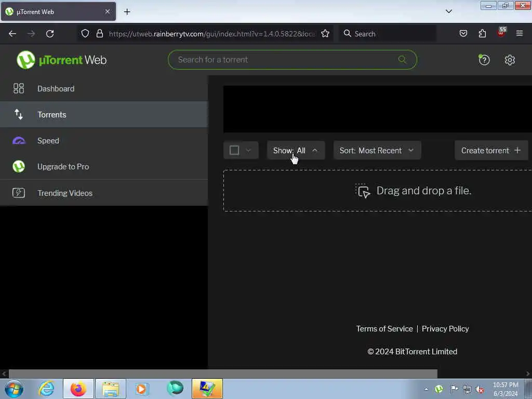The image size is (532, 399).
Task: Open a new browser tab
Action: [127, 12]
